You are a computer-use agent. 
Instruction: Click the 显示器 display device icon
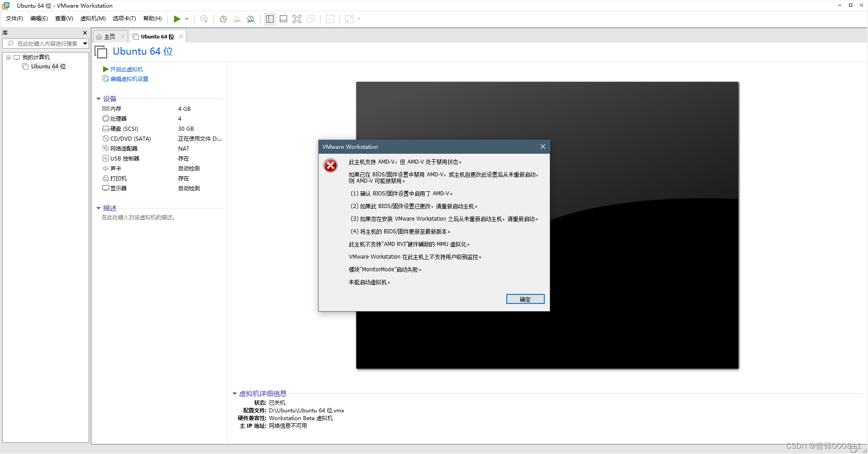coord(106,188)
